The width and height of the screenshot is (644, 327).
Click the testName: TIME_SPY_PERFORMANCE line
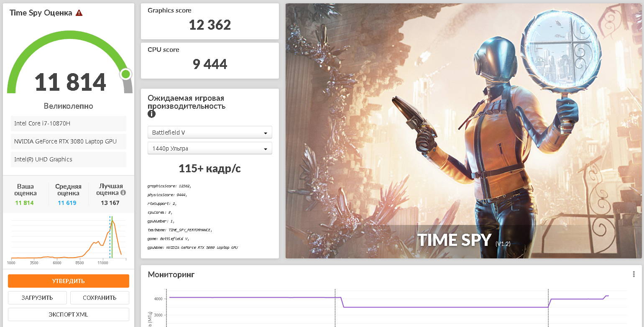(x=180, y=230)
